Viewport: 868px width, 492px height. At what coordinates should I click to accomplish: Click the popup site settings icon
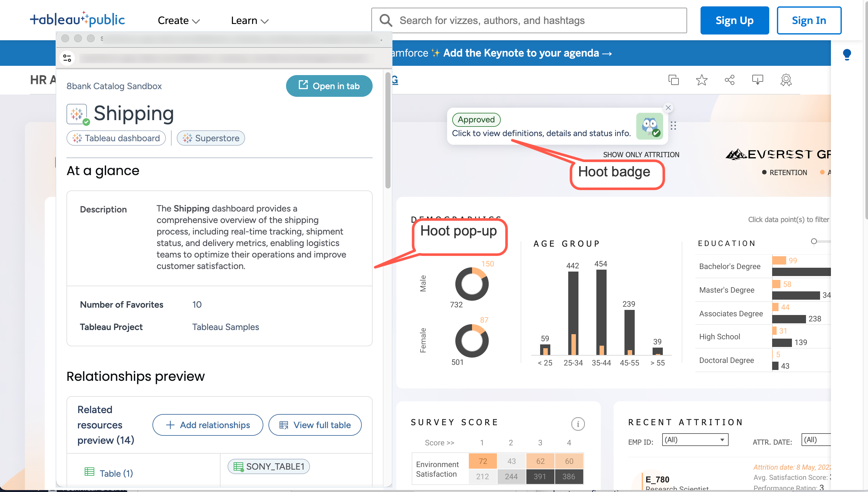[67, 58]
